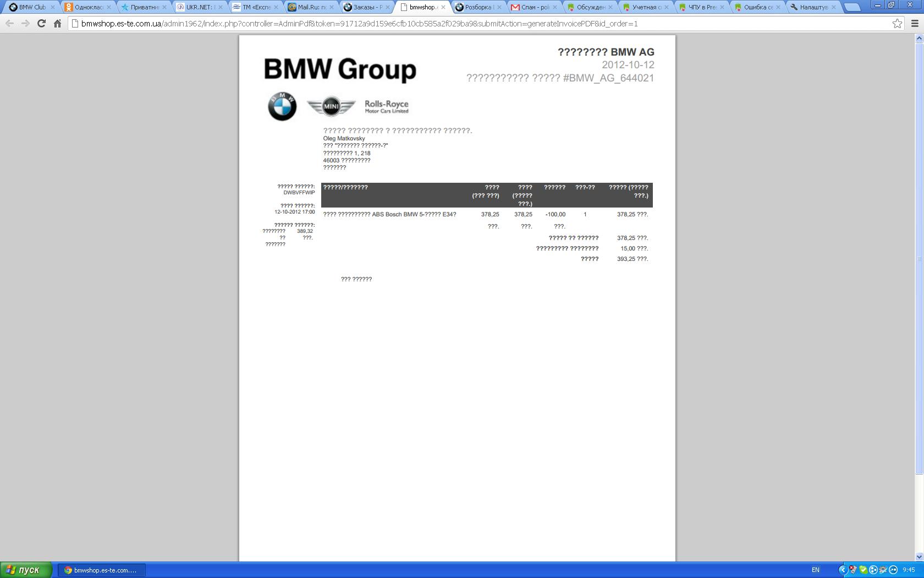Close the Ошибка се tab
Viewport: 924px width, 578px height.
[x=778, y=7]
